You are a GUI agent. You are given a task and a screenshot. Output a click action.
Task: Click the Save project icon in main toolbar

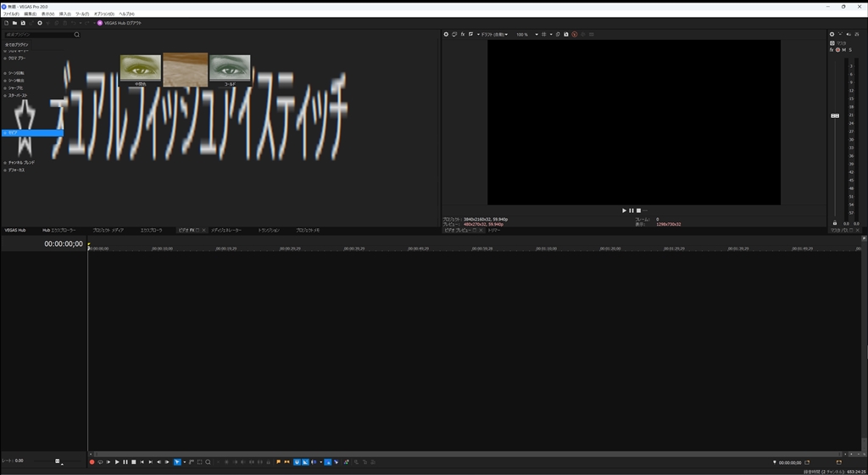tap(23, 23)
